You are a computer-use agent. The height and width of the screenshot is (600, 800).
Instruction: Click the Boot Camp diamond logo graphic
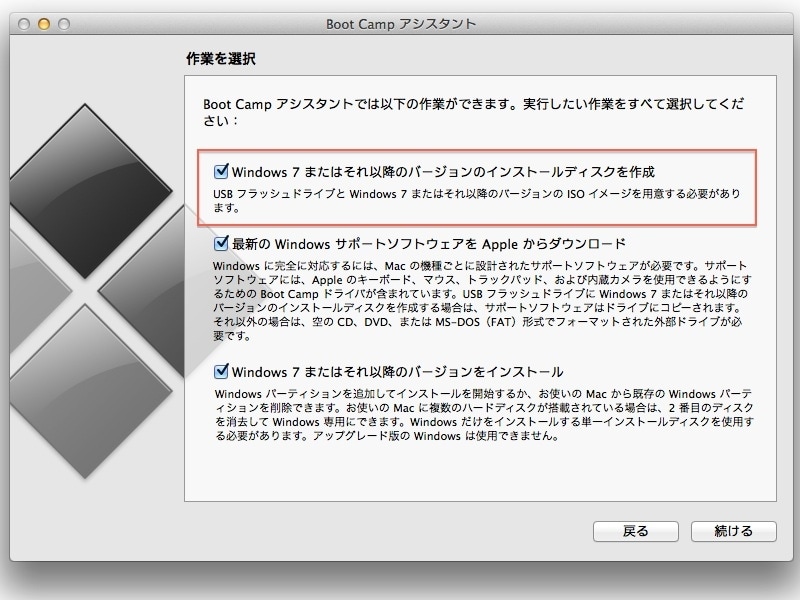click(x=97, y=292)
